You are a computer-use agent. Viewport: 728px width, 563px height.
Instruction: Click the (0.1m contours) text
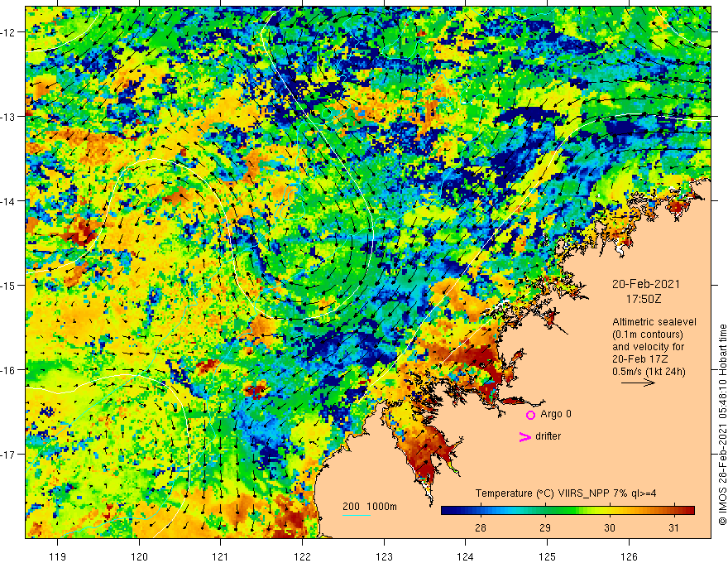[x=648, y=334]
